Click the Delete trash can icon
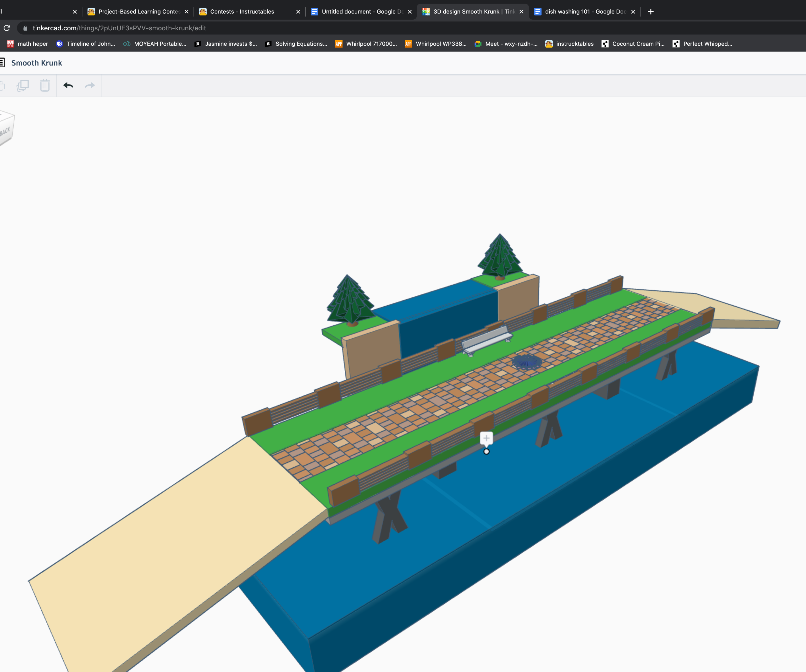Viewport: 806px width, 672px height. pos(45,85)
